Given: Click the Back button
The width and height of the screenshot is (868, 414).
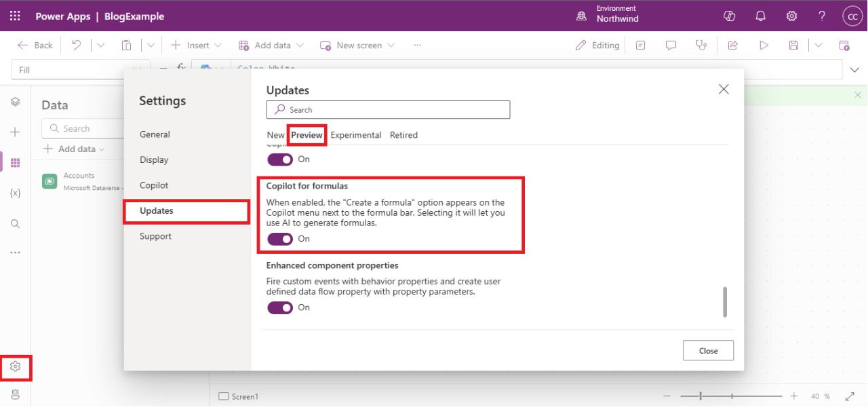Looking at the screenshot, I should [x=35, y=45].
